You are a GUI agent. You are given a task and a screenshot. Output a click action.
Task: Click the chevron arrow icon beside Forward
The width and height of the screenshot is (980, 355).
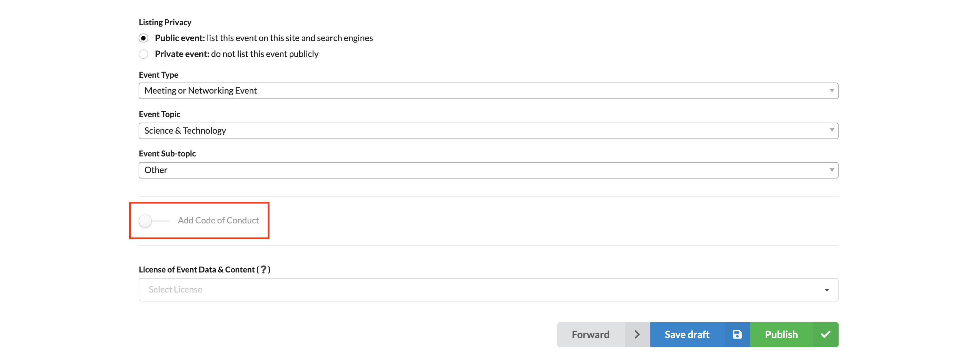point(637,334)
